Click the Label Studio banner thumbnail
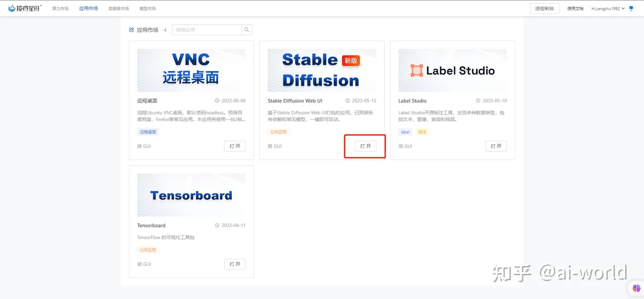The height and width of the screenshot is (299, 644). click(x=453, y=70)
